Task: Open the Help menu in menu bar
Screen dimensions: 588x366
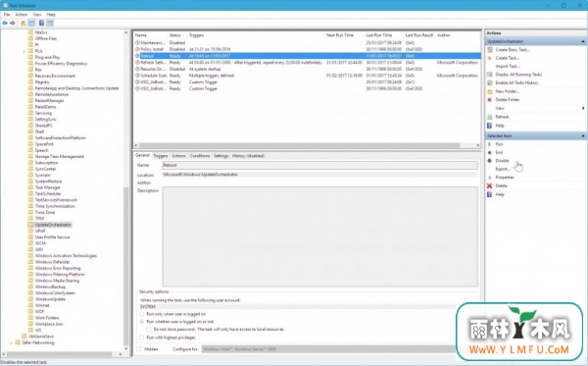Action: [51, 15]
